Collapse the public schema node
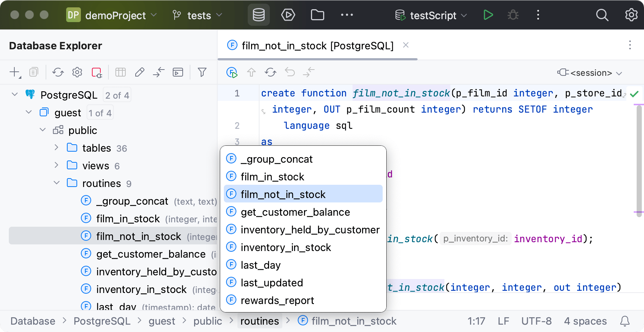Viewport: 644px width, 332px height. [x=43, y=130]
